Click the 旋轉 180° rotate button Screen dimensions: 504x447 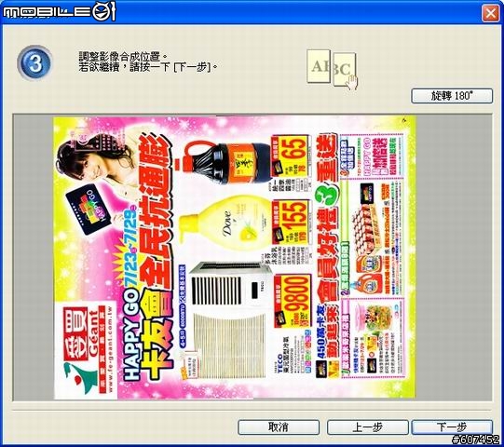click(452, 96)
